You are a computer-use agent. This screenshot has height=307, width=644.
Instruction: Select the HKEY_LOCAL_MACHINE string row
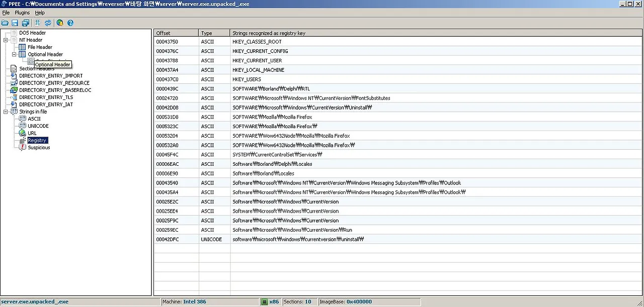[398, 70]
